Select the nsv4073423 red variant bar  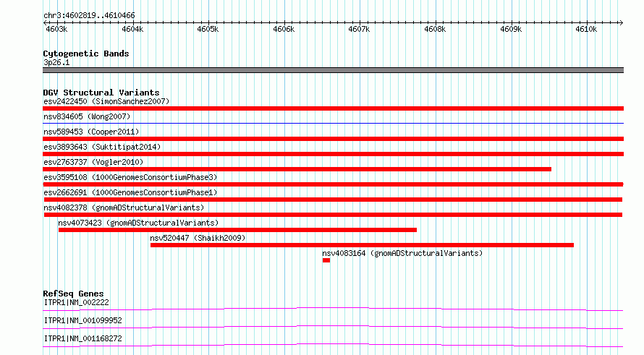[x=237, y=230]
